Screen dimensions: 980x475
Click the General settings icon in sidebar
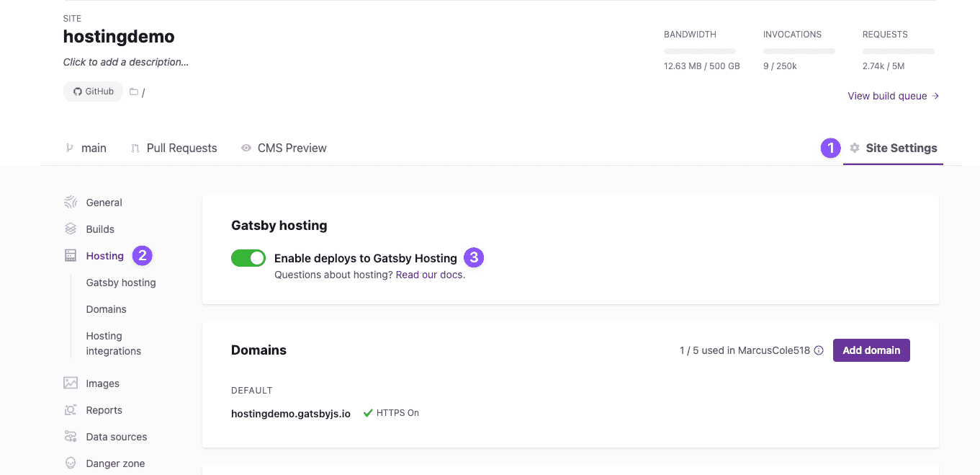tap(71, 203)
